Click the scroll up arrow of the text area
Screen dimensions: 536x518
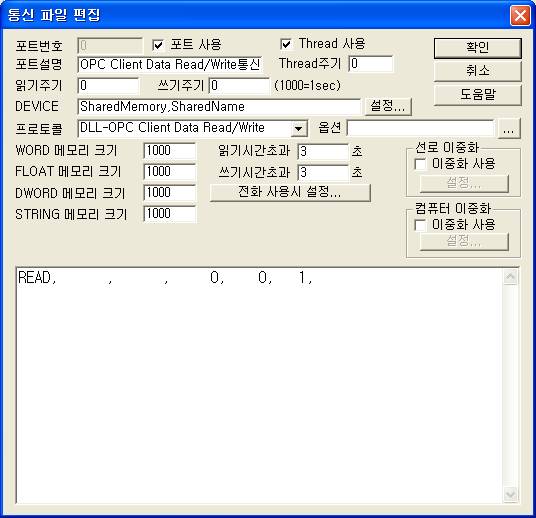click(x=510, y=277)
